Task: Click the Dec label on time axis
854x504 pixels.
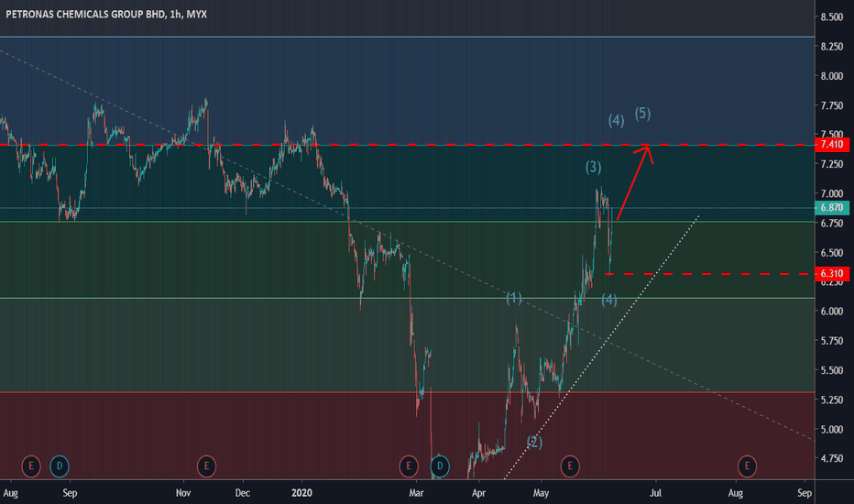Action: pos(243,493)
